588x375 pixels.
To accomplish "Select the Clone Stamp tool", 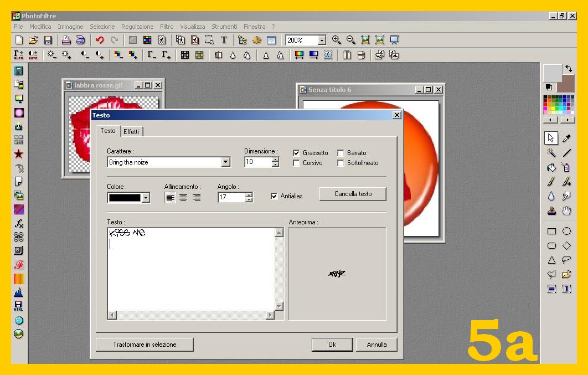I will 551,210.
